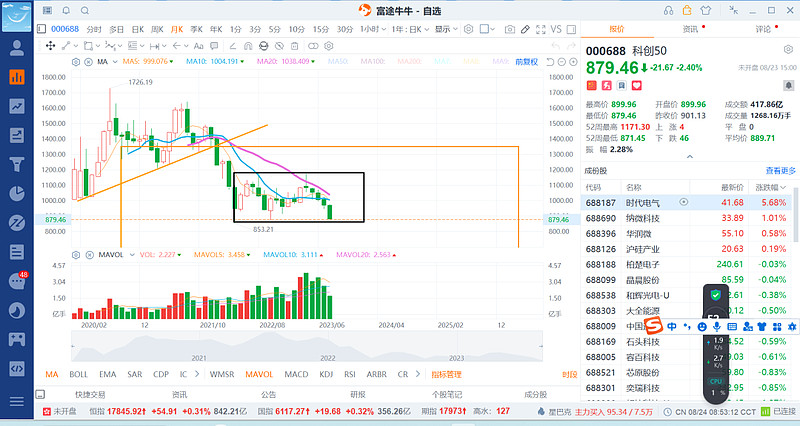Toggle hide drawings slashed-circle icon
Image resolution: width=800 pixels, height=426 pixels.
coord(279,46)
